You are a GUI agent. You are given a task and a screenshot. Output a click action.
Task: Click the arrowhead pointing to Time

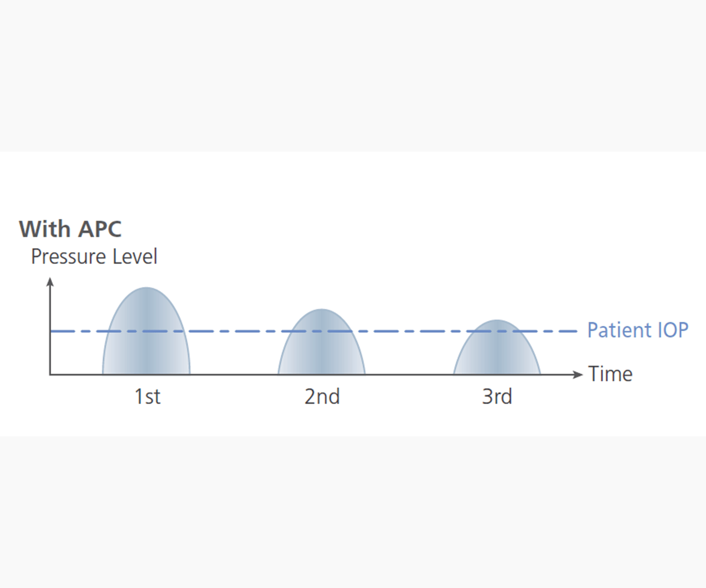(x=578, y=374)
